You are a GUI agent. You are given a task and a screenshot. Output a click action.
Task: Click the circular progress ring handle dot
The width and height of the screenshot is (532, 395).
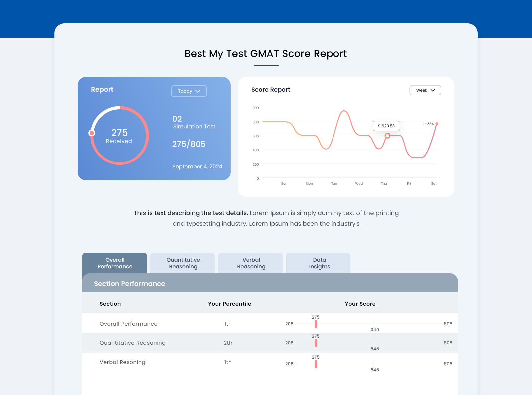[92, 133]
